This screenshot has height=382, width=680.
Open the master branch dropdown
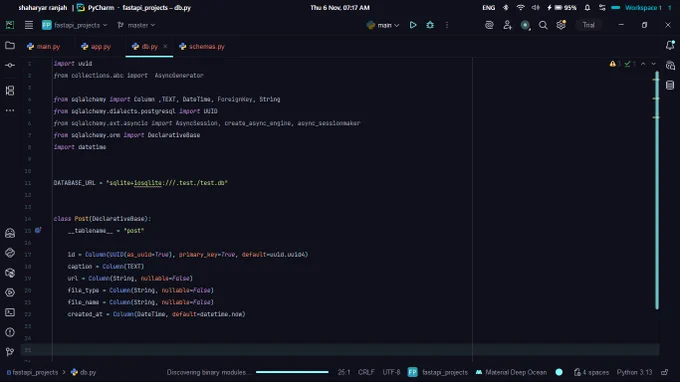[x=136, y=25]
